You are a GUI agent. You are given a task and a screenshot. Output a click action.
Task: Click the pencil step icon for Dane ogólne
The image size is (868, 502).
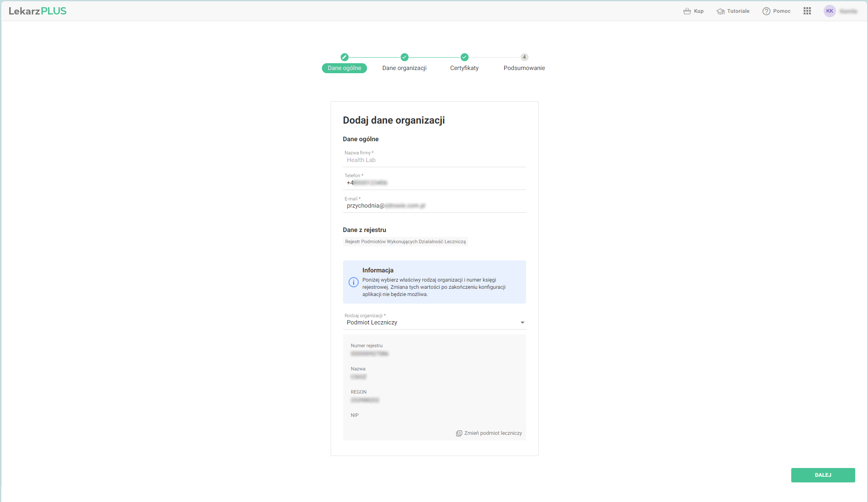(x=344, y=57)
